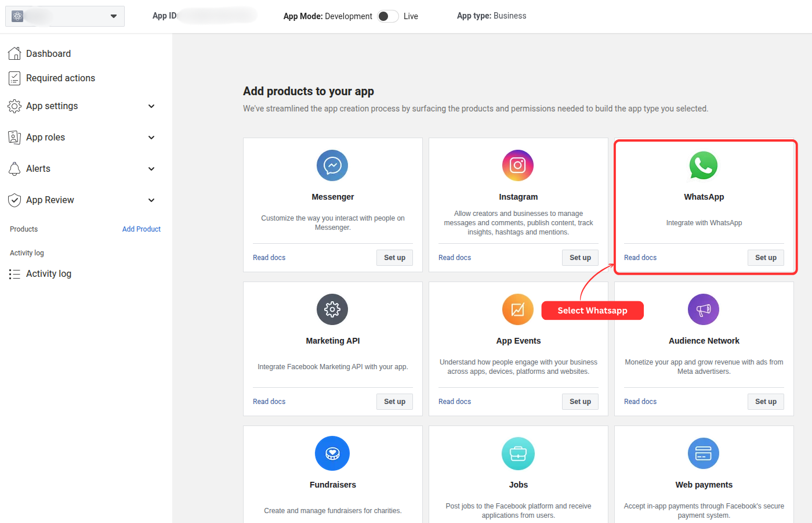Click the Web payments card icon
Screen dimensions: 812x523
pos(704,453)
